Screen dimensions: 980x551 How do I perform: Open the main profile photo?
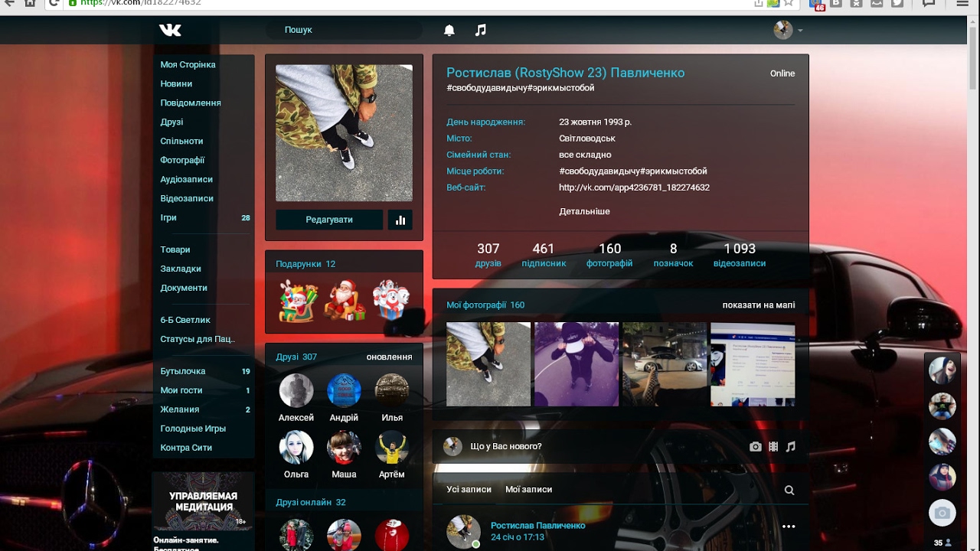pyautogui.click(x=344, y=132)
